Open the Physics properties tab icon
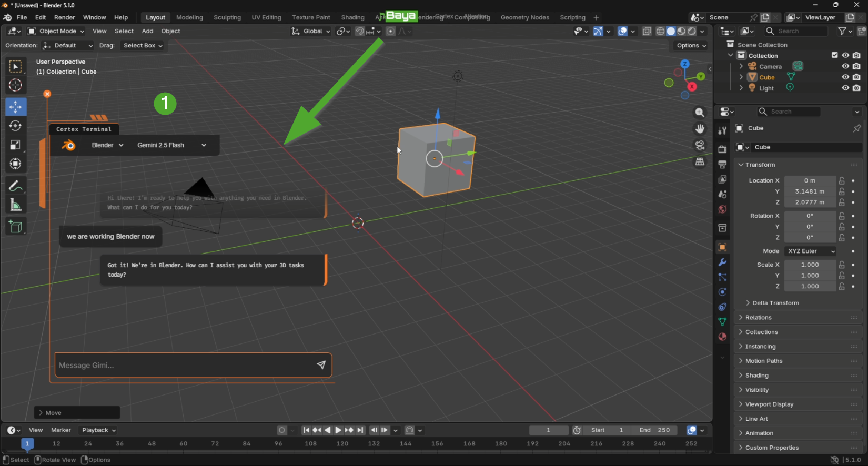Screen dimensions: 868x466 (722, 292)
